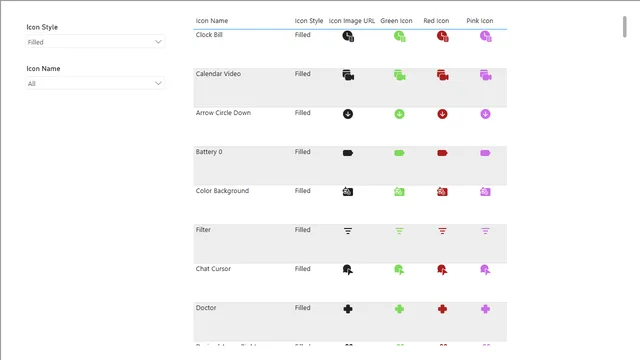Click 'Filled' in the Doctor row

(x=303, y=308)
